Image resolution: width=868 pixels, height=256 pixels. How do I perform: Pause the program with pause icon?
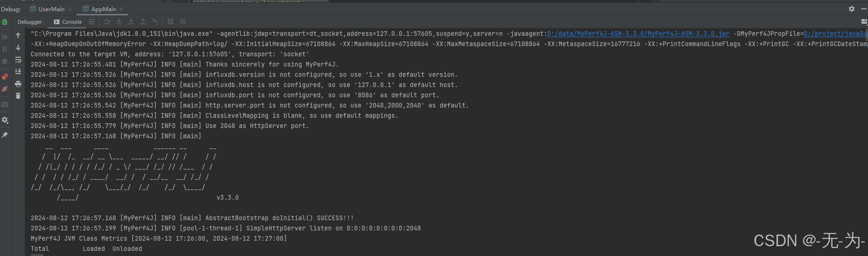(5, 49)
